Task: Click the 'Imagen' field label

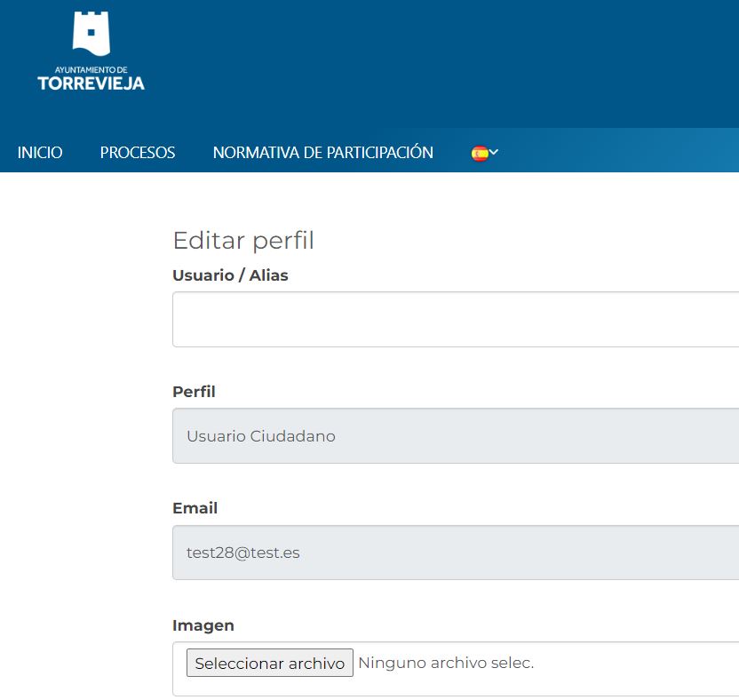Action: point(203,625)
